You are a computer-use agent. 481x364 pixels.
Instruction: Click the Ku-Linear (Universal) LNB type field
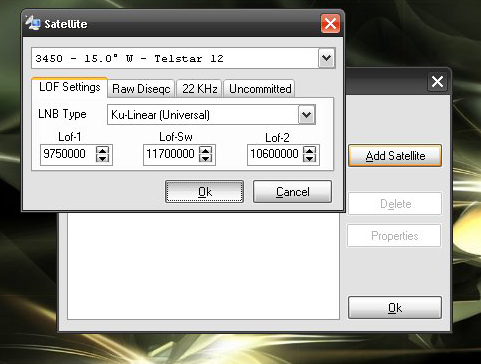tap(211, 115)
